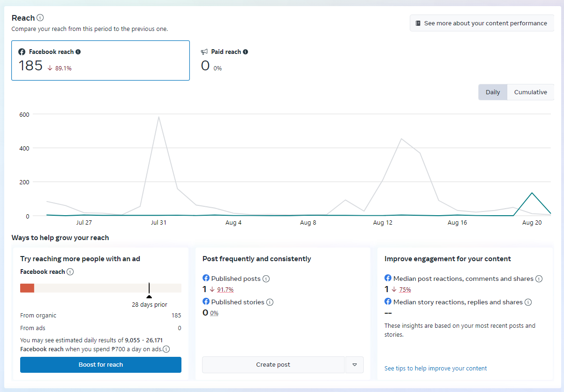This screenshot has width=564, height=392.
Task: Switch chart to Daily view
Action: [493, 92]
